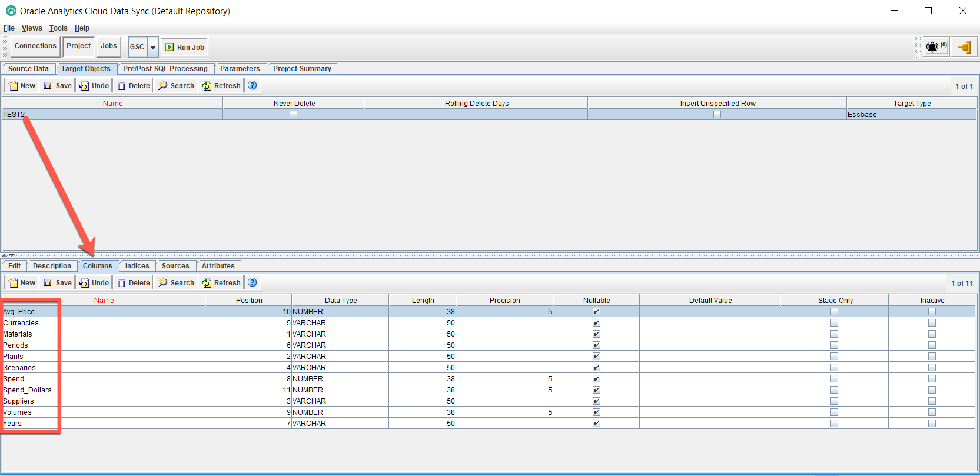Open the Tools menu
The width and height of the screenshot is (980, 476).
pos(58,28)
